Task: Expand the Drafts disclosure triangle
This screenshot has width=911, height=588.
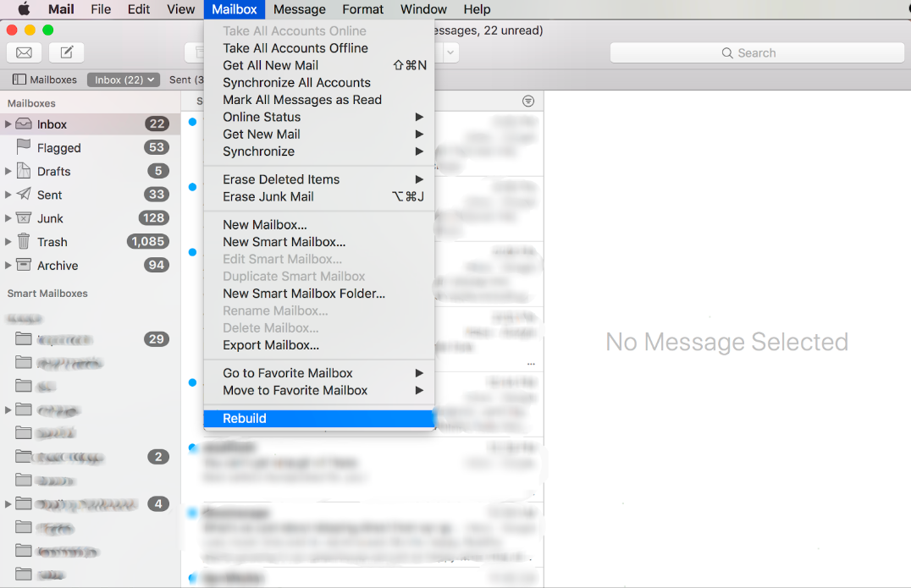Action: click(8, 171)
